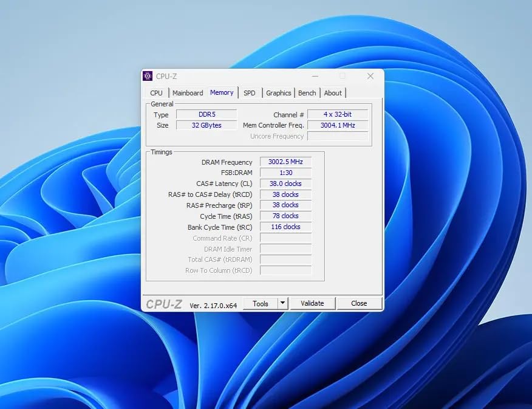Minimize the CPU-Z window
The height and width of the screenshot is (409, 532).
pyautogui.click(x=315, y=77)
